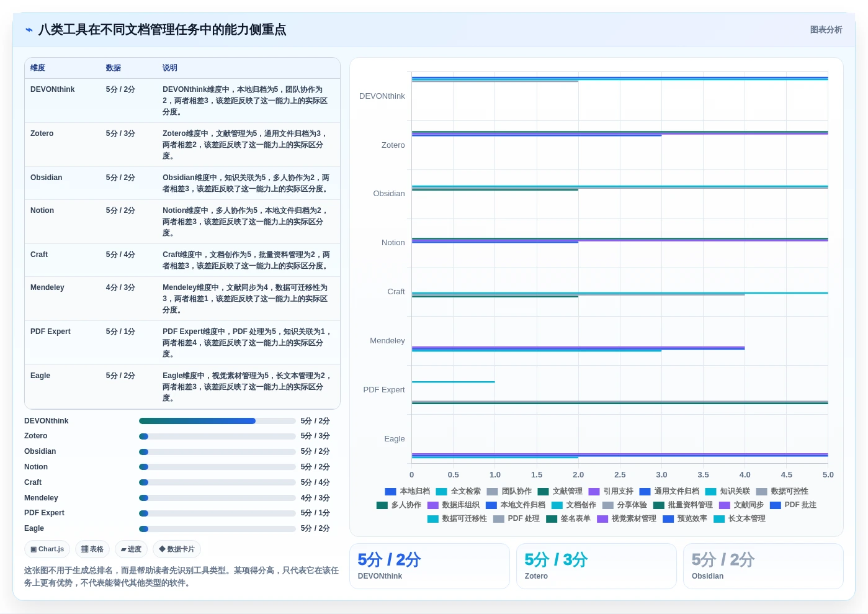Click the Obsidian progress bar
This screenshot has width=868, height=614.
pos(217,452)
